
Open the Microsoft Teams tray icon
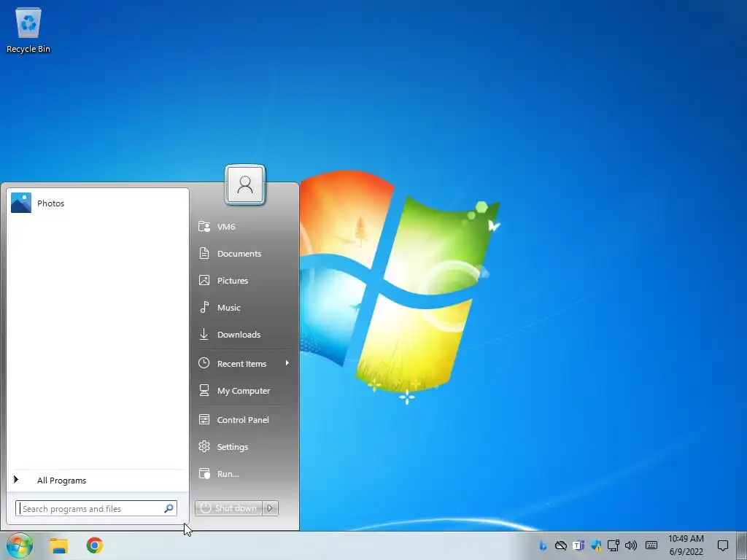tap(578, 545)
